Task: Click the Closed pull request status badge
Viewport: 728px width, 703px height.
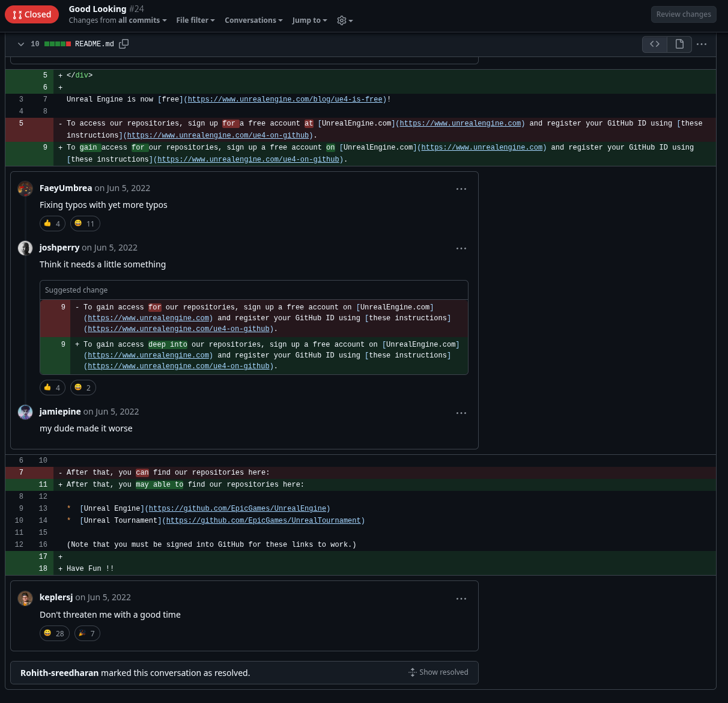Action: tap(32, 14)
